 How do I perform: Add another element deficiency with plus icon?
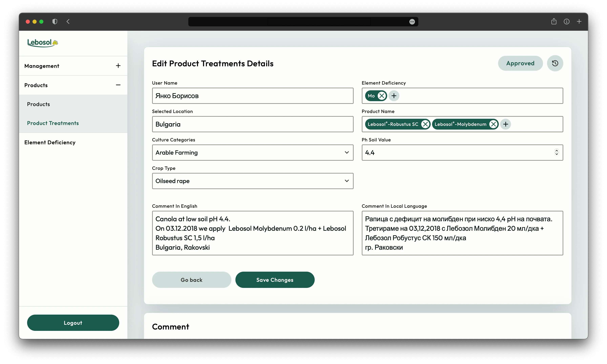(x=394, y=96)
